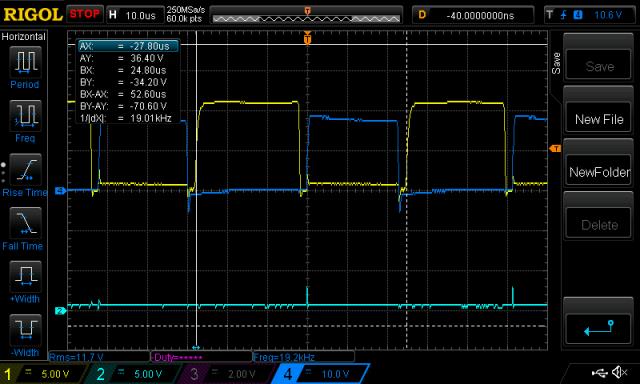The height and width of the screenshot is (384, 640).
Task: Select the Rise Time measurement icon
Action: pos(25,169)
